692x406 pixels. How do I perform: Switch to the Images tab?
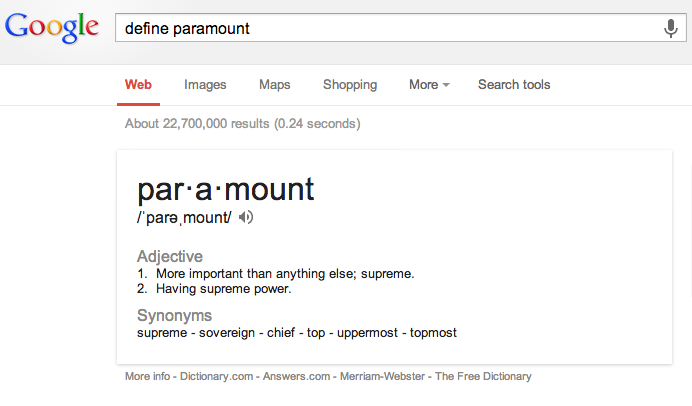[205, 85]
